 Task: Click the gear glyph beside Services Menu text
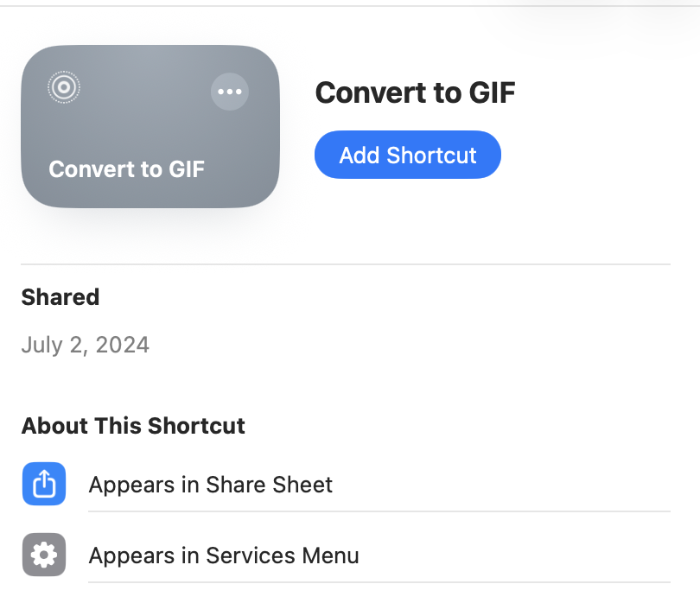[x=44, y=555]
